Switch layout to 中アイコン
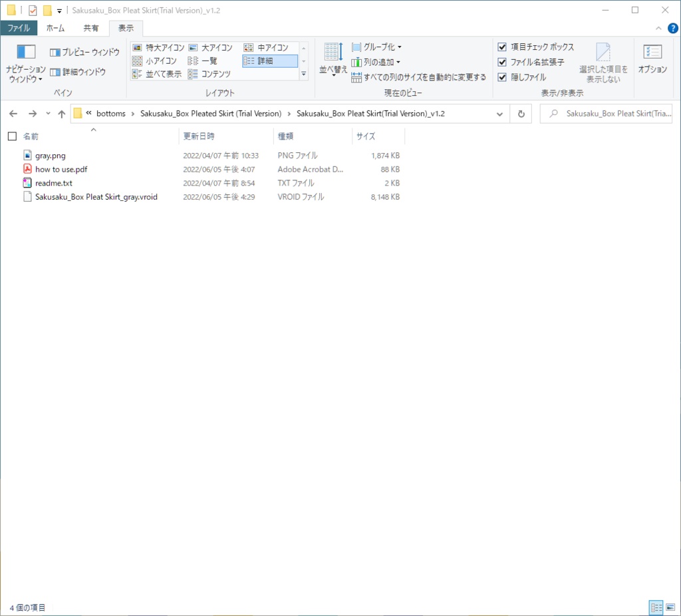Image resolution: width=681 pixels, height=616 pixels. click(266, 47)
